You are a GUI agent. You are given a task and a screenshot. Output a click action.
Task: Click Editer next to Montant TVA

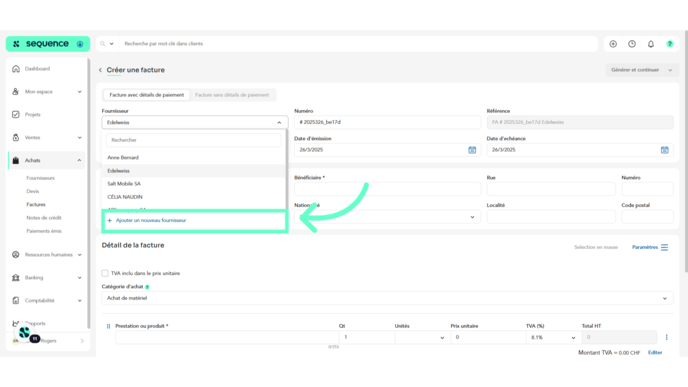pos(655,353)
